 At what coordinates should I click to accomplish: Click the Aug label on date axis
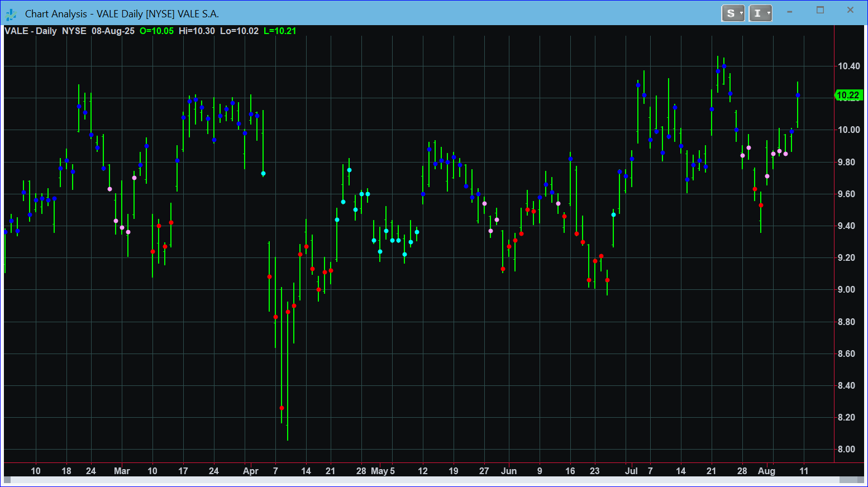(x=766, y=471)
